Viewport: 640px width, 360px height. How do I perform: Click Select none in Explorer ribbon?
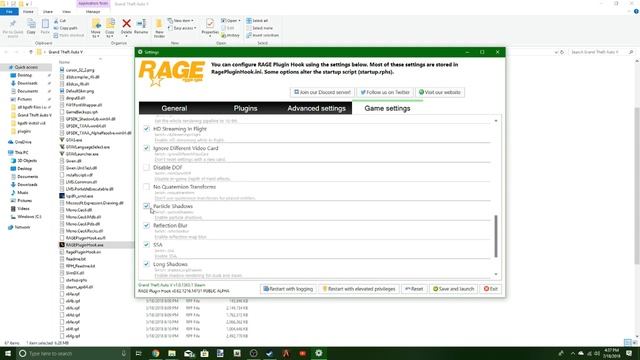click(260, 28)
